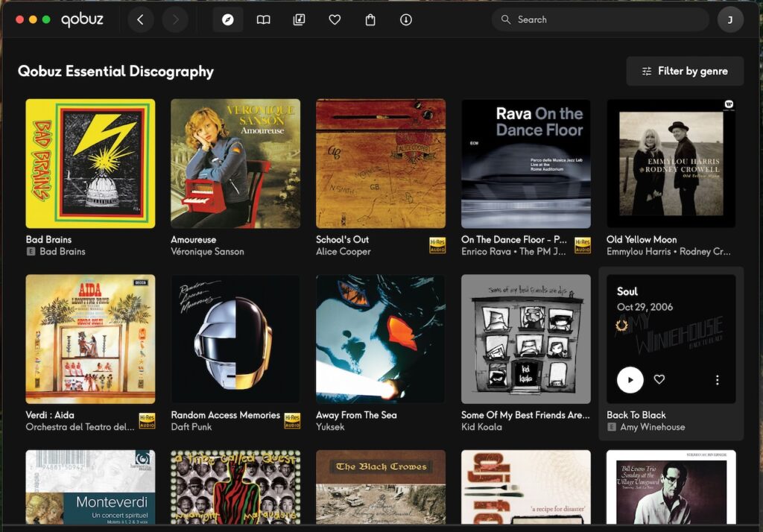
Task: Open Purchases via the shopping bag icon
Action: [x=370, y=19]
